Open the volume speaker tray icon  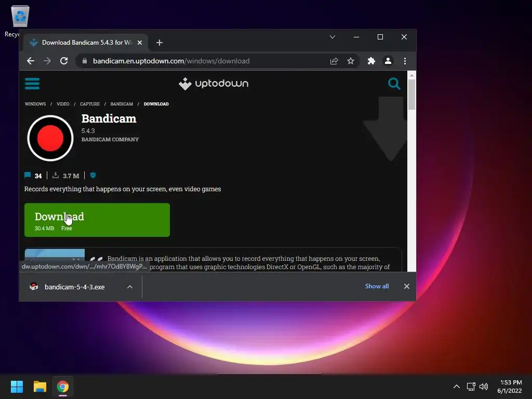point(484,387)
